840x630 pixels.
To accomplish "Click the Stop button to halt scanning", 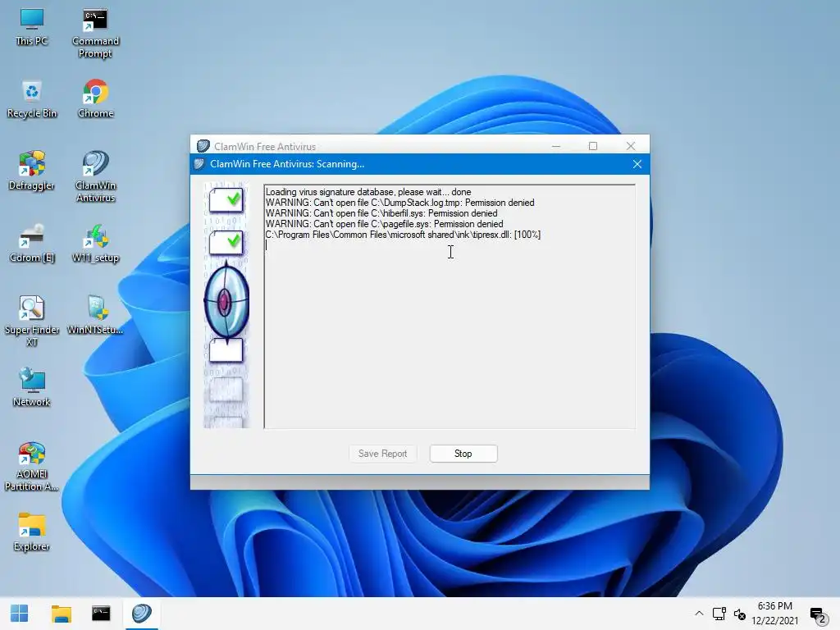I will (463, 454).
